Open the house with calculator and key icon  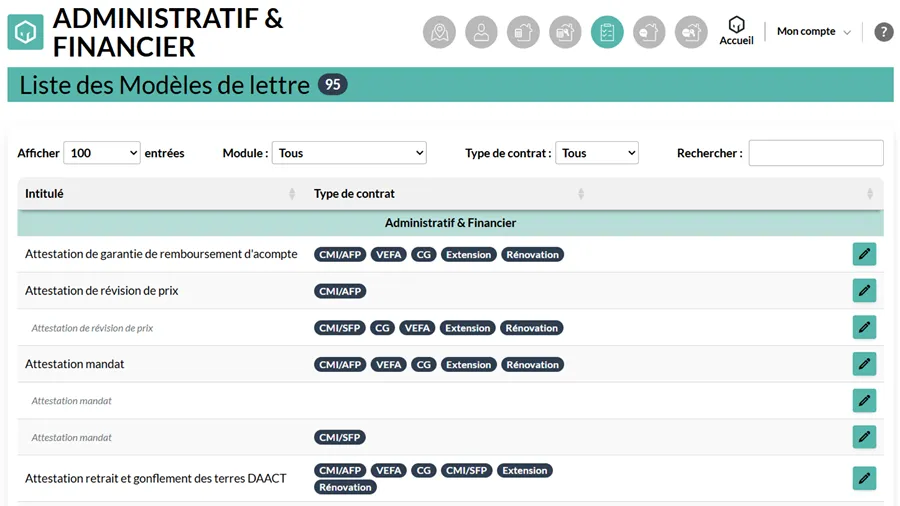(565, 32)
